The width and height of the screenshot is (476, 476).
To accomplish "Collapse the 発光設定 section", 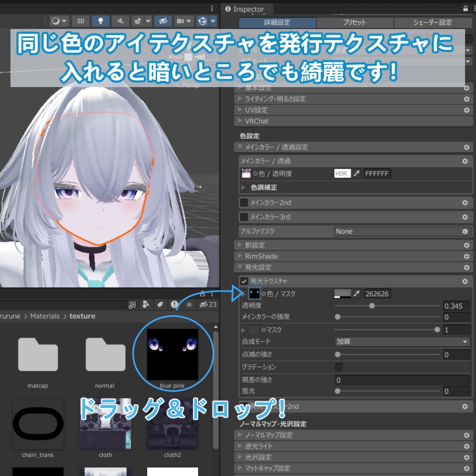I will (353, 267).
